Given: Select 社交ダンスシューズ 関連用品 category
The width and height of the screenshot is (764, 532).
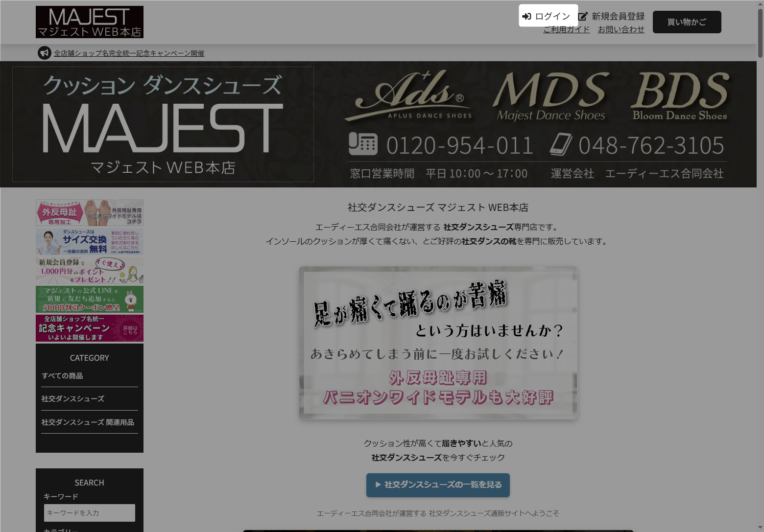Looking at the screenshot, I should point(88,422).
